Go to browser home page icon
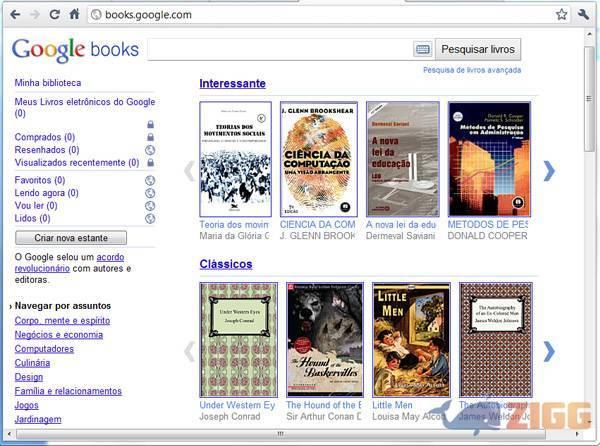This screenshot has width=600, height=446. pos(74,14)
